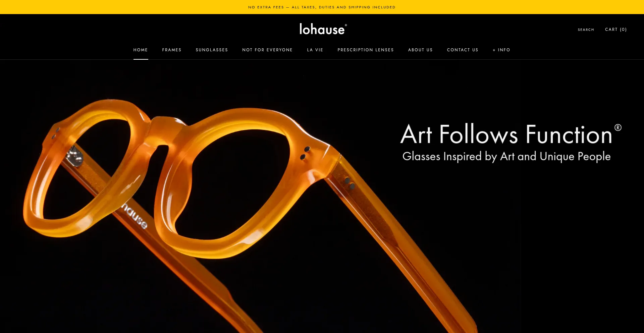
Task: Click the lohause logo
Action: click(x=323, y=29)
